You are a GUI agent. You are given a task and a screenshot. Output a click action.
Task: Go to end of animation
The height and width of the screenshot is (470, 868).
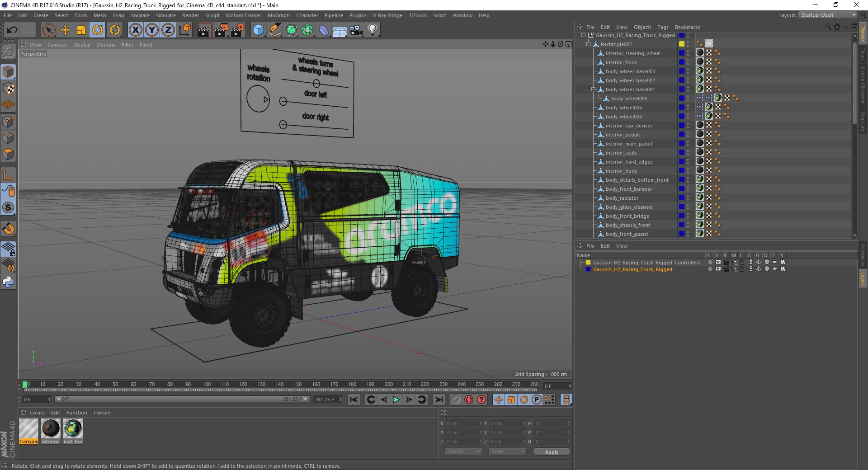pos(439,399)
